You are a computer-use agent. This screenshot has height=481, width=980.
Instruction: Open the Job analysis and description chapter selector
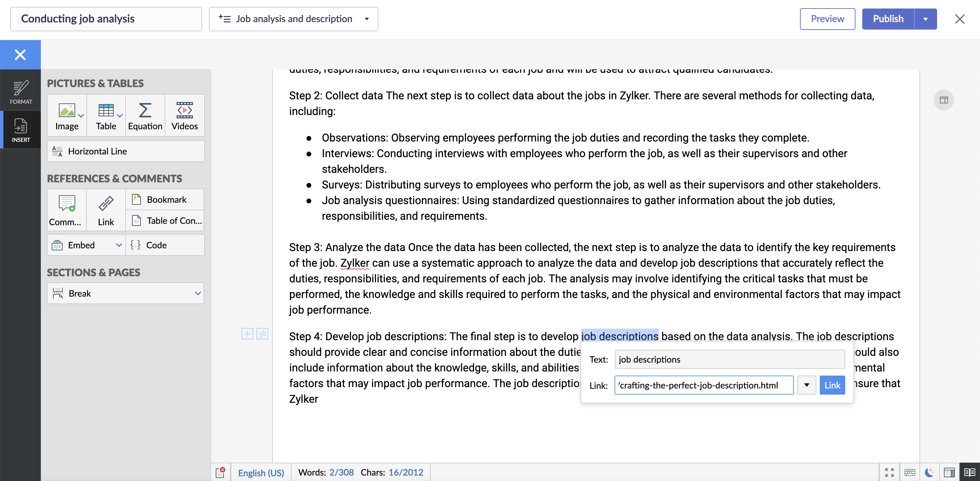click(x=293, y=19)
